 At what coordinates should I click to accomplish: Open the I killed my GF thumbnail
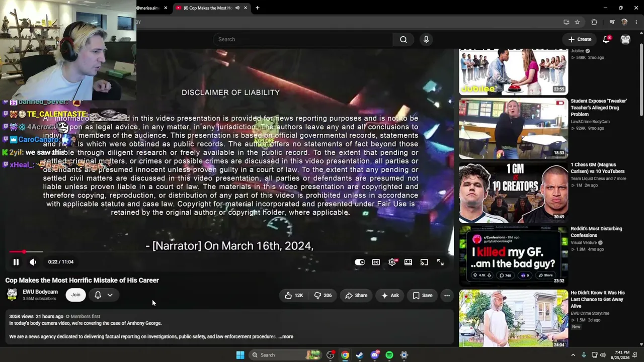click(x=513, y=256)
